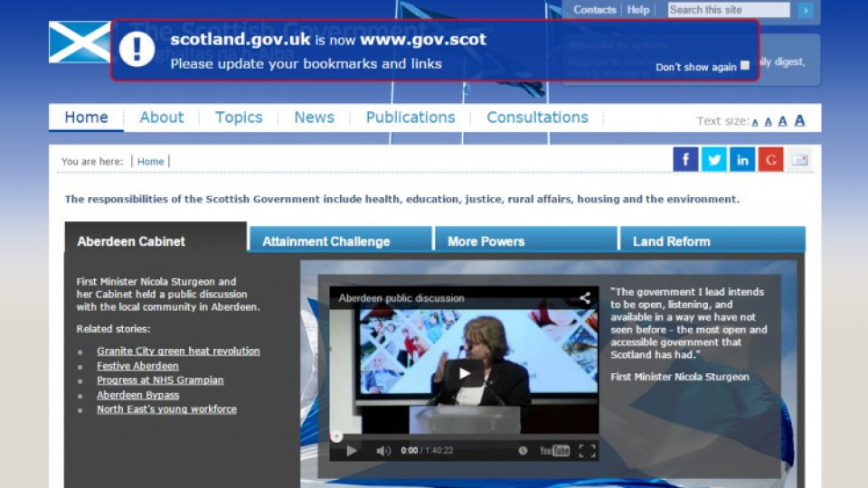Switch to More Powers tab
Image resolution: width=868 pixels, height=488 pixels.
(x=526, y=239)
